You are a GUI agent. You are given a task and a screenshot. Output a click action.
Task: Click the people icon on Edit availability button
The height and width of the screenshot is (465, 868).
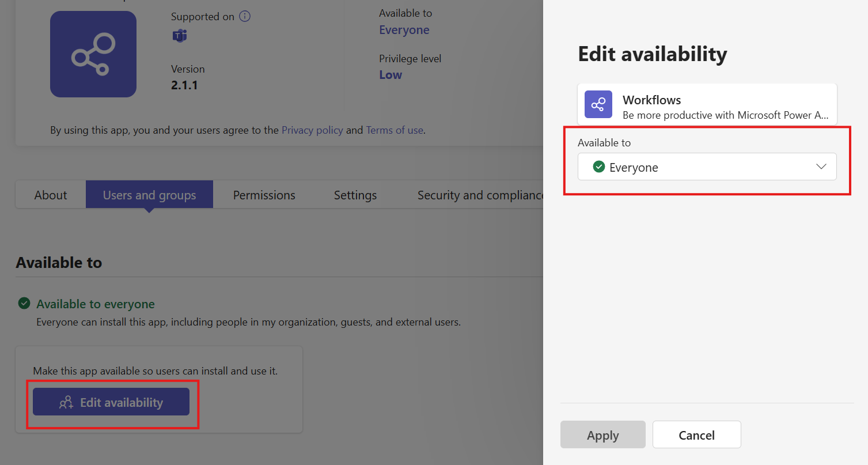(67, 402)
